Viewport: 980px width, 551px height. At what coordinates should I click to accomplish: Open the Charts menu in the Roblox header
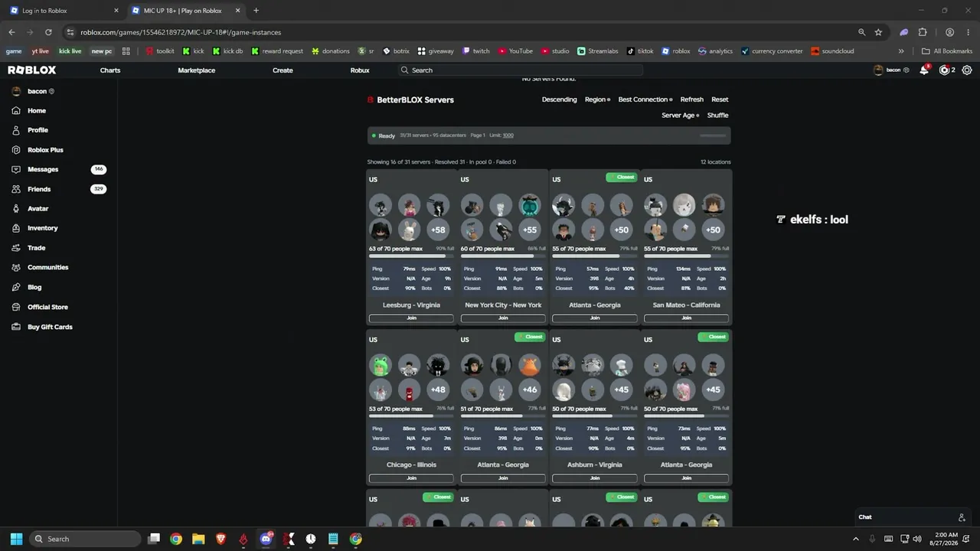(x=110, y=70)
